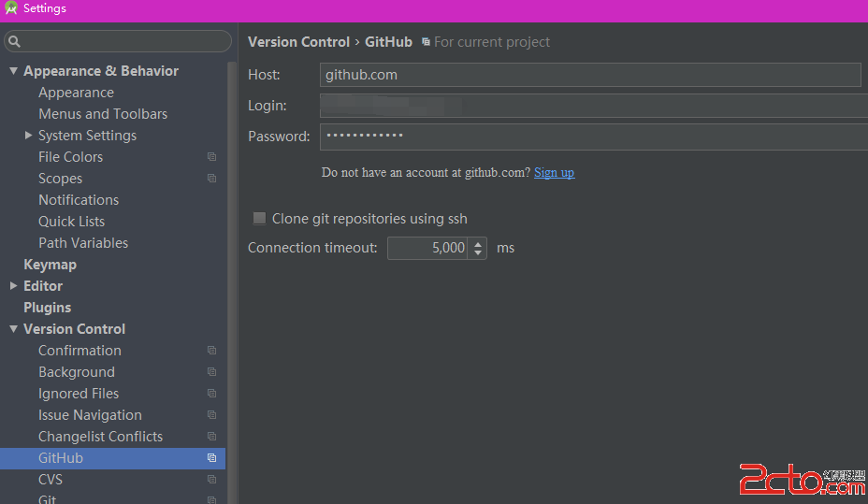Click project-level icon beside File Colors
The height and width of the screenshot is (504, 868).
click(211, 156)
